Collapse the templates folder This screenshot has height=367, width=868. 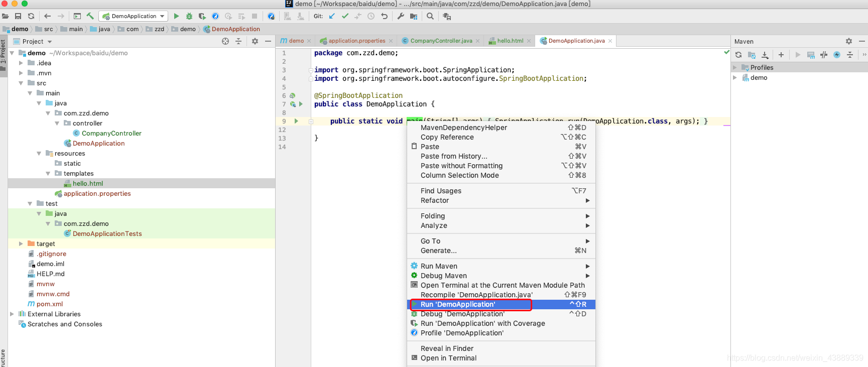click(48, 173)
